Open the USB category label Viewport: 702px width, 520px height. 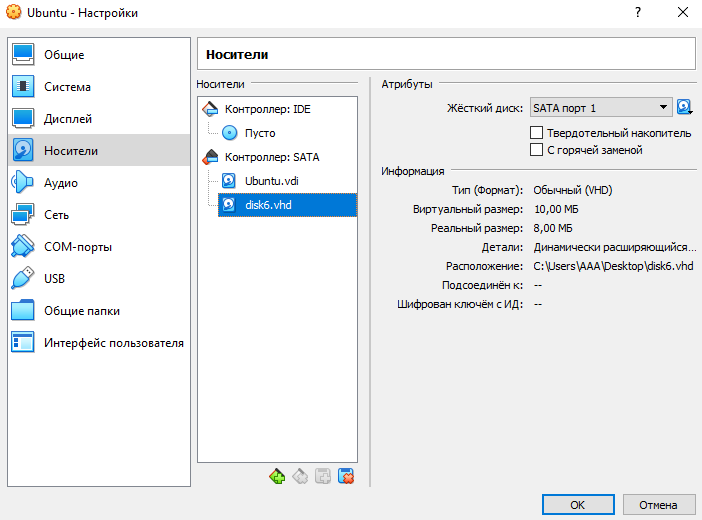point(54,279)
